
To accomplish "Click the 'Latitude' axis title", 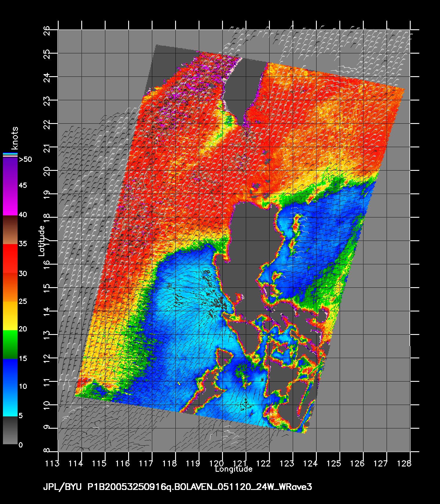I will tap(42, 241).
